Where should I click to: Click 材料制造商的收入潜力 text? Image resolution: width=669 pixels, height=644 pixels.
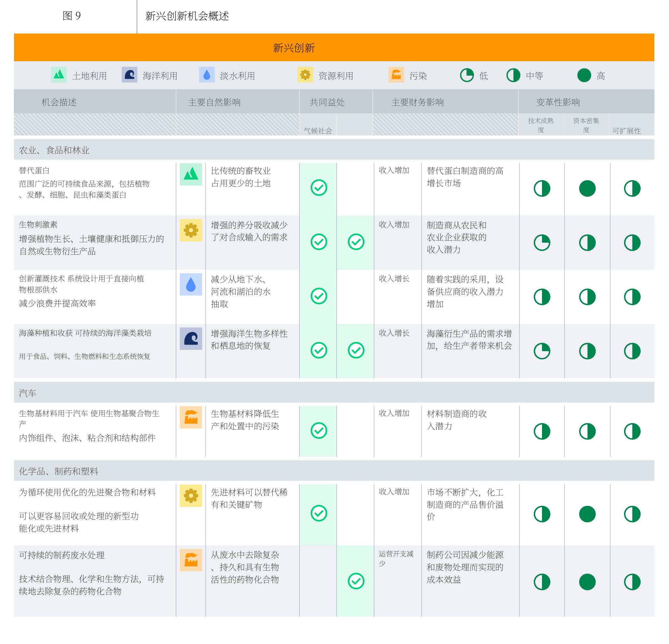click(456, 420)
